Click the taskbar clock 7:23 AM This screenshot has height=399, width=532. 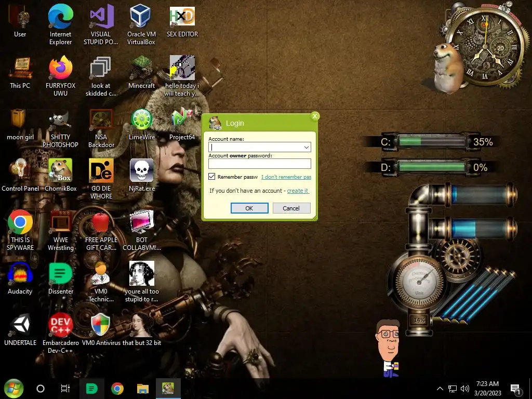pos(487,389)
